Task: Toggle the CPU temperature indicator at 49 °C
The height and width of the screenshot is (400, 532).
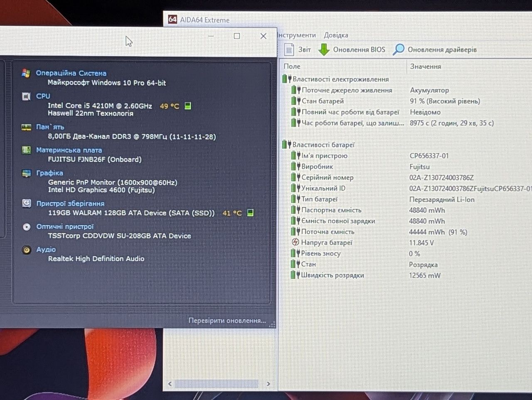Action: [x=188, y=106]
